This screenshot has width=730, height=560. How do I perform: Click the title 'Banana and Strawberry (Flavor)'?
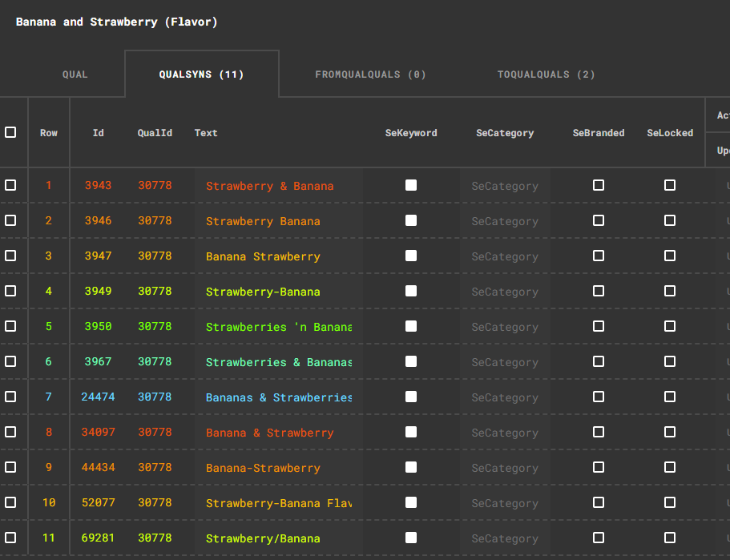(x=116, y=22)
